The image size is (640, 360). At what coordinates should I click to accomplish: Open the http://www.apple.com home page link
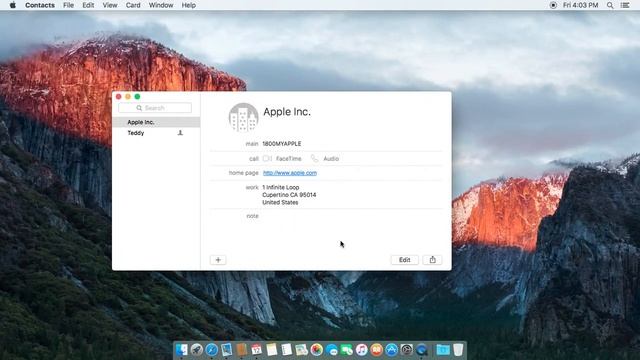coord(290,173)
